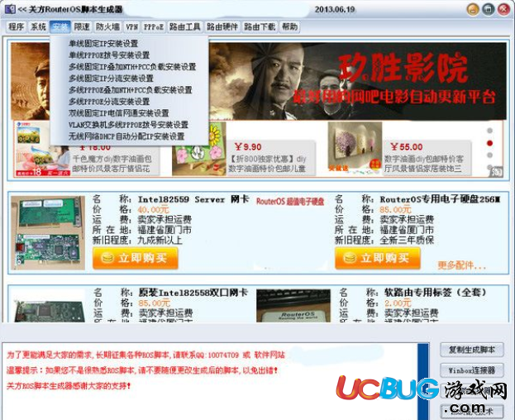Click the 原装Intel82558双口网卡 title
515x420 pixels.
(x=193, y=292)
